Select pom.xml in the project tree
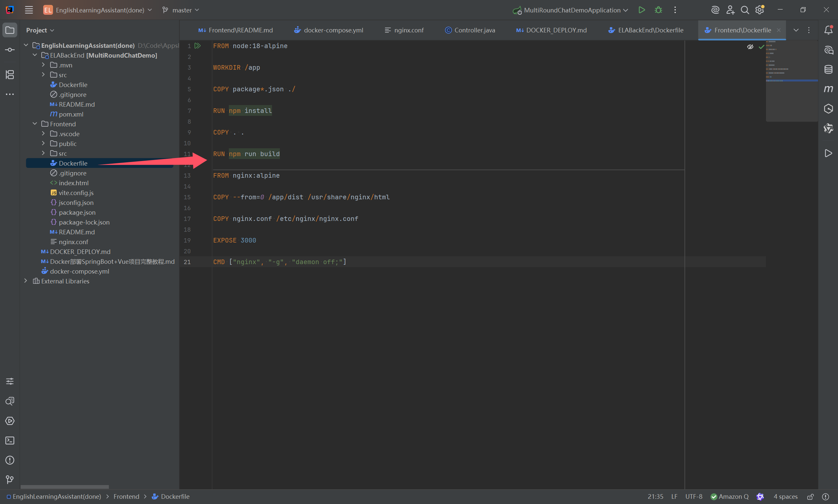The width and height of the screenshot is (838, 504). click(x=71, y=114)
